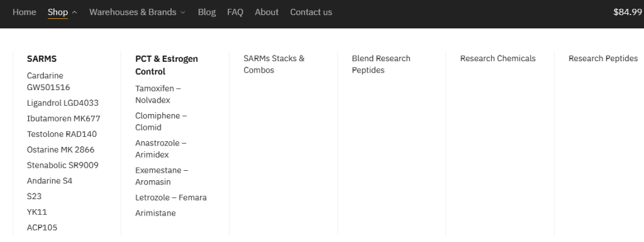Open Warehouses & Brands menu
The image size is (644, 242).
click(133, 13)
